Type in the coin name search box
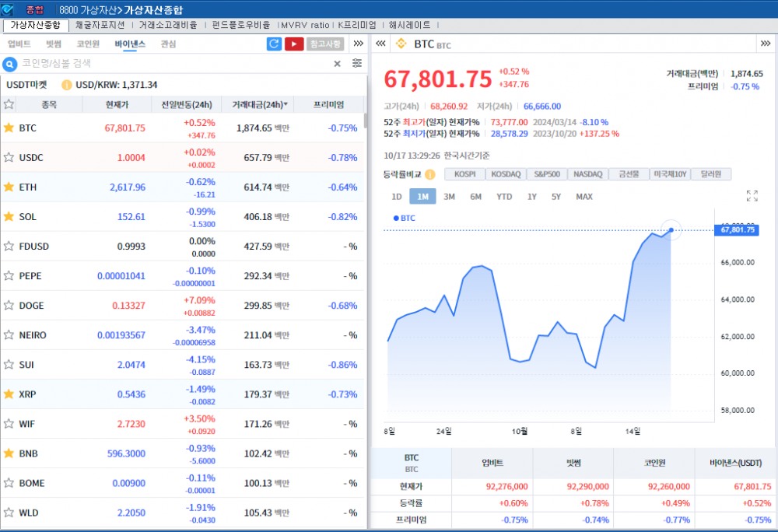The height and width of the screenshot is (532, 778). pos(171,64)
